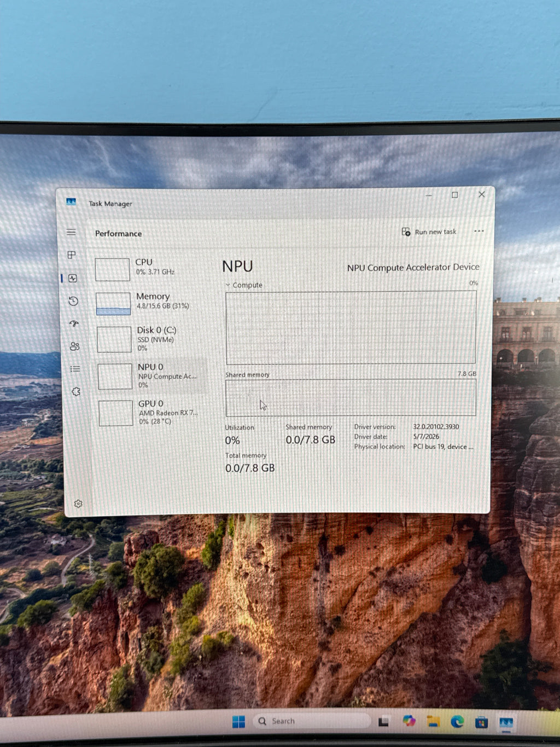Select the Performance page icon
This screenshot has height=747, width=560.
[73, 278]
